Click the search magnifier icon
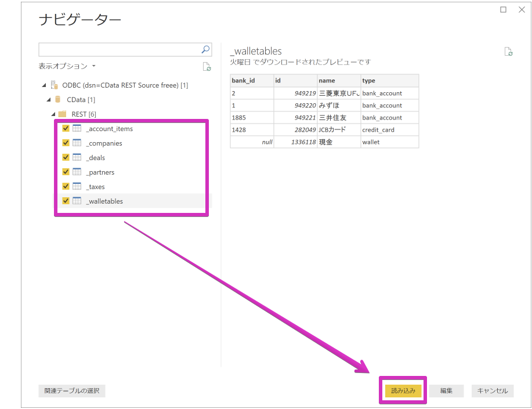Screen dimensions: 532x409 coord(205,49)
